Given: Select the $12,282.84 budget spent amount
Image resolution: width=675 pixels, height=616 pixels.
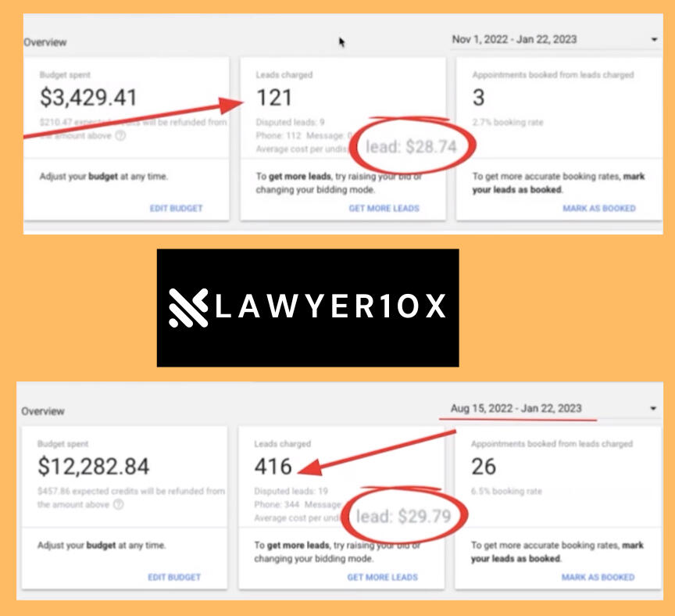Looking at the screenshot, I should (94, 467).
